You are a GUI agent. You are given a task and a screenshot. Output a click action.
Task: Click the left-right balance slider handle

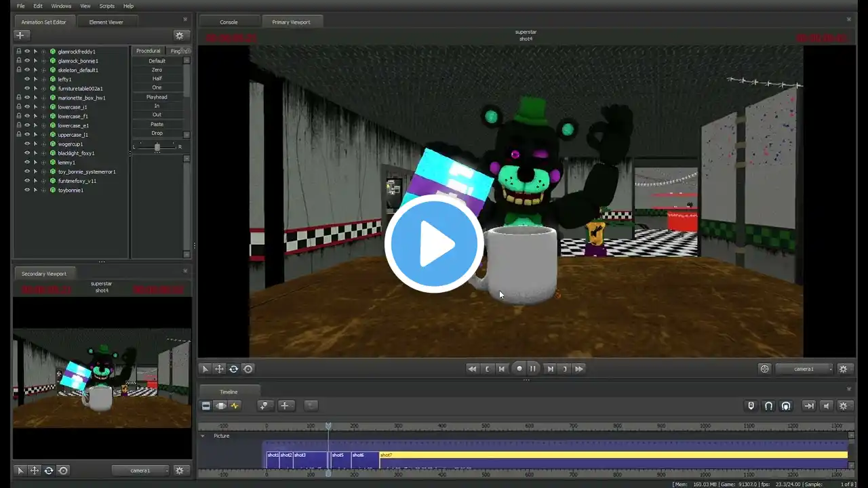[157, 147]
